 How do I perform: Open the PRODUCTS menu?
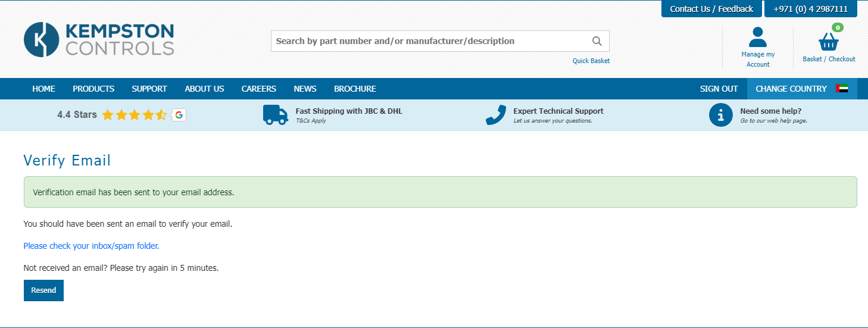click(x=93, y=89)
